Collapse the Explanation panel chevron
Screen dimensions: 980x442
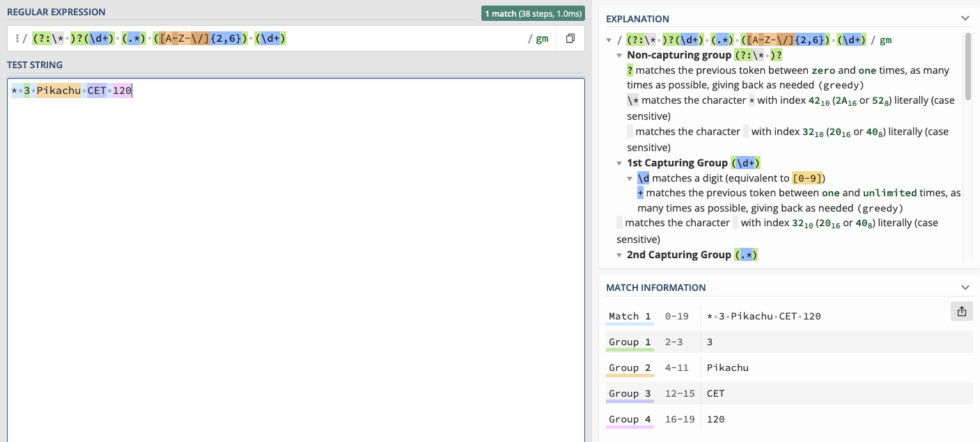965,18
